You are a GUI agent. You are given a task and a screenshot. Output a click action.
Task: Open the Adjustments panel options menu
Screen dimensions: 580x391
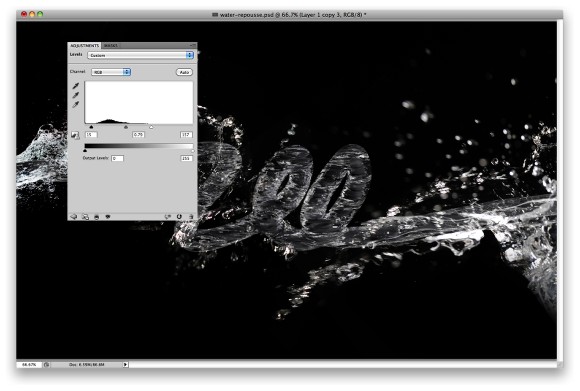click(192, 45)
